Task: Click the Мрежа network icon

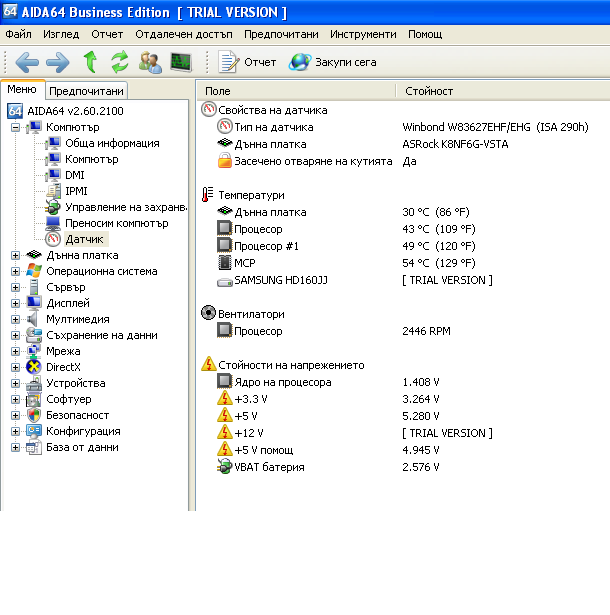Action: 34,351
